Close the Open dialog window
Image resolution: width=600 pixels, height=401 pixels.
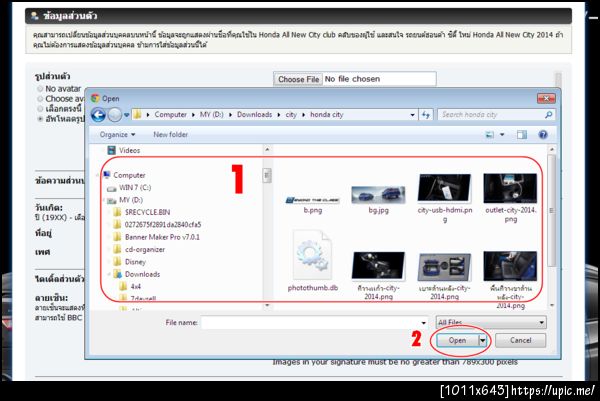click(x=546, y=98)
